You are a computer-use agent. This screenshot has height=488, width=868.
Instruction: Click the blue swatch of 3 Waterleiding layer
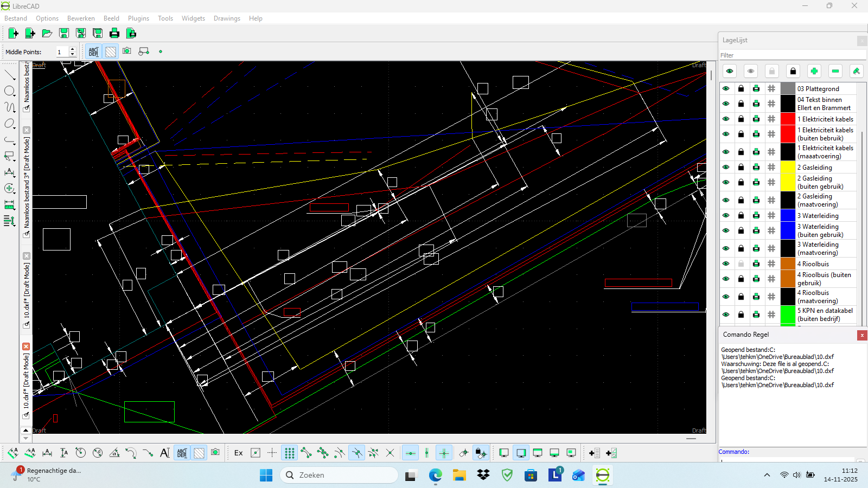tap(788, 215)
